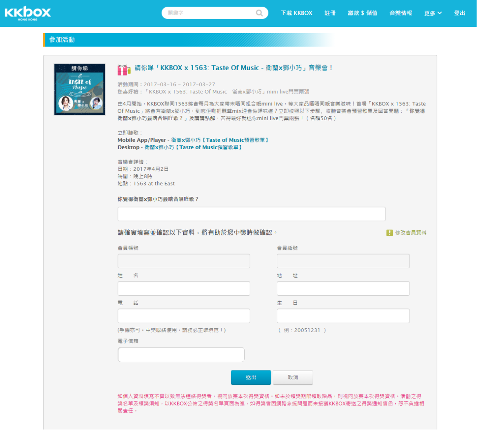Click the KKBOX Hong Kong logo
The height and width of the screenshot is (448, 490).
(x=27, y=13)
